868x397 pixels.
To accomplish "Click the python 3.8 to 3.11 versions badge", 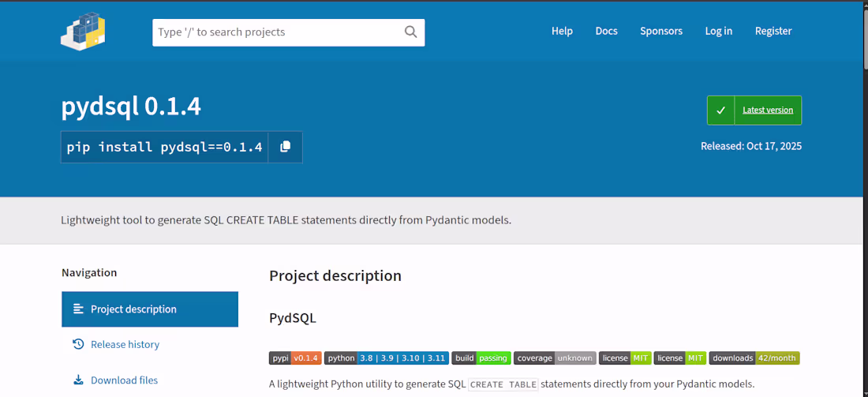I will click(x=387, y=358).
